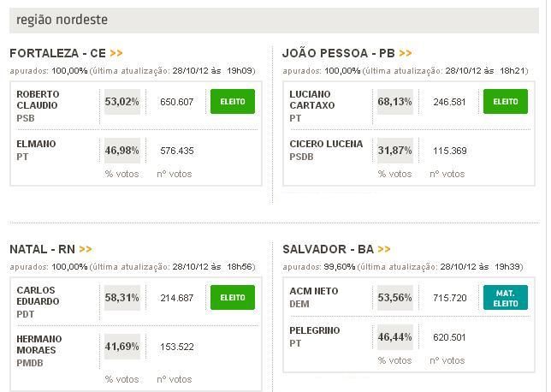Click the 68,13% vote percentage box

(x=395, y=102)
